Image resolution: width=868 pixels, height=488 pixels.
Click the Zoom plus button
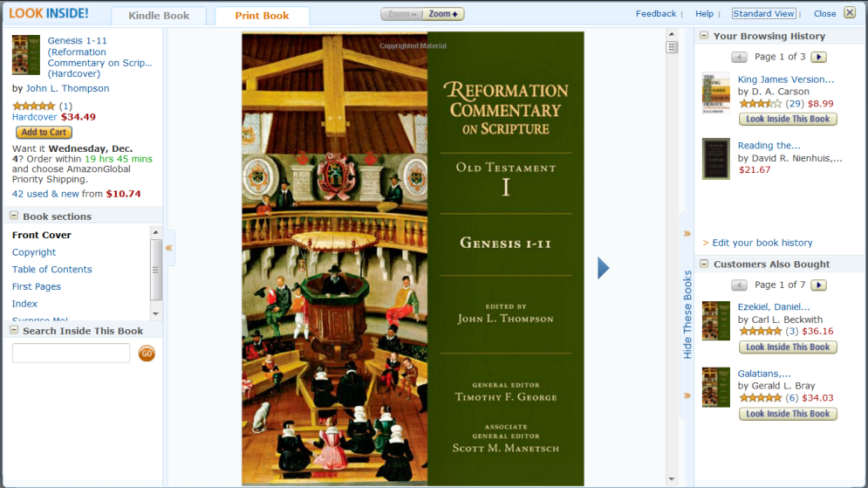tap(443, 14)
